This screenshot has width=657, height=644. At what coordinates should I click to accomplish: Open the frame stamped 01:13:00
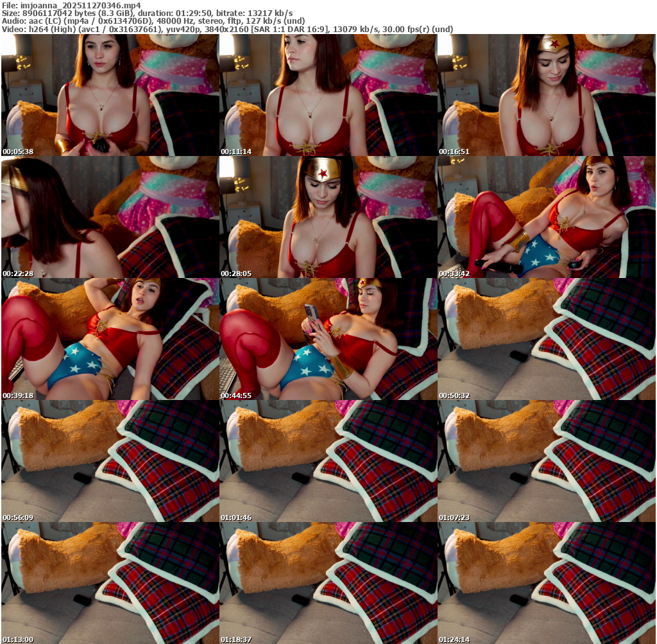(110, 583)
